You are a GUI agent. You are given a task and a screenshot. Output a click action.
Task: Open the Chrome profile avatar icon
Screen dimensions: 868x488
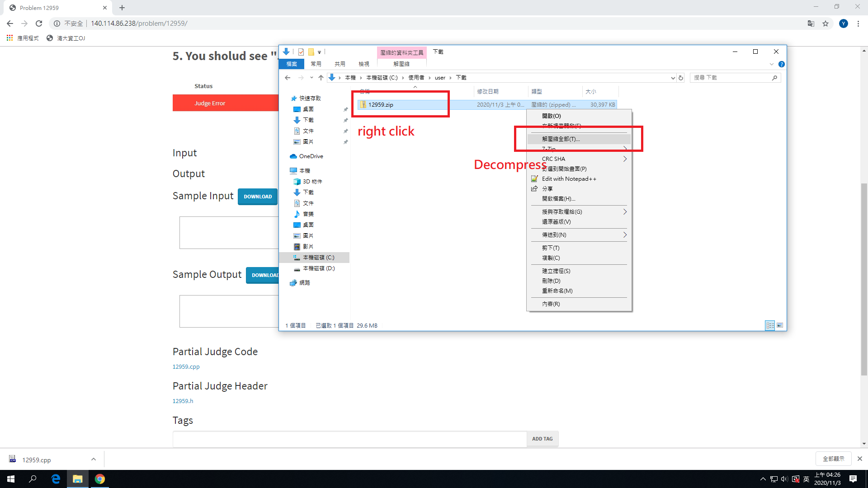pyautogui.click(x=843, y=23)
